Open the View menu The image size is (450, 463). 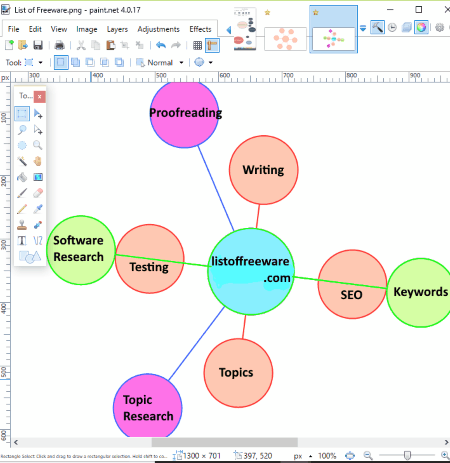(x=59, y=29)
